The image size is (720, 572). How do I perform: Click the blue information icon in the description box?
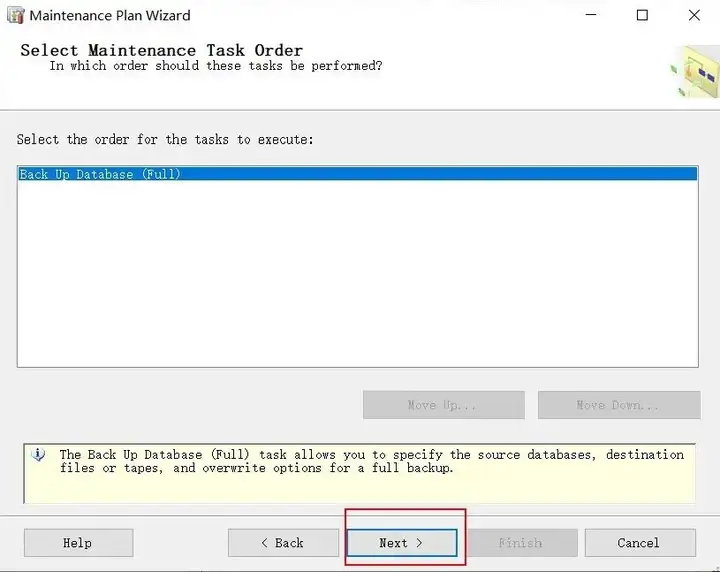[39, 455]
